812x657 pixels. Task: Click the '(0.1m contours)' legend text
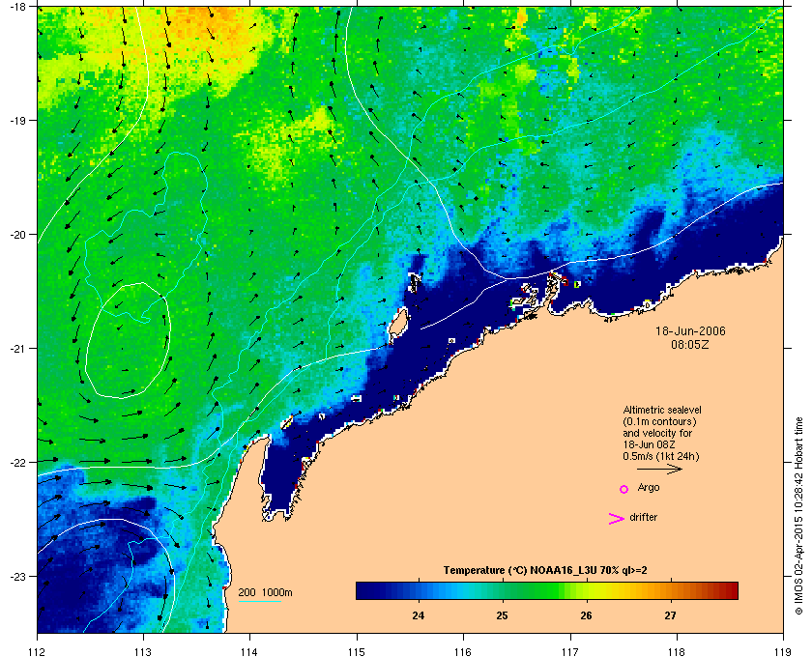click(659, 421)
